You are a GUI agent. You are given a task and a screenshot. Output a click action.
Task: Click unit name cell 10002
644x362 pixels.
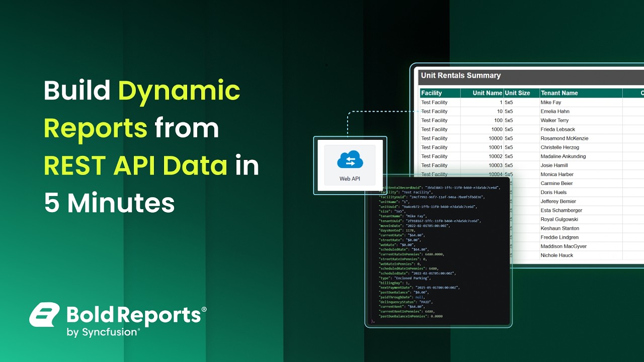496,156
